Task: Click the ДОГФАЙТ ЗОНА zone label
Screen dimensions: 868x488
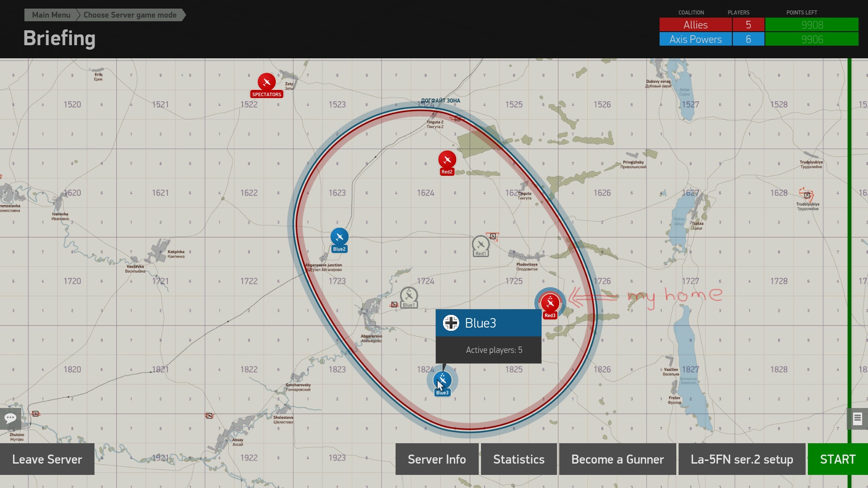Action: pyautogui.click(x=440, y=101)
